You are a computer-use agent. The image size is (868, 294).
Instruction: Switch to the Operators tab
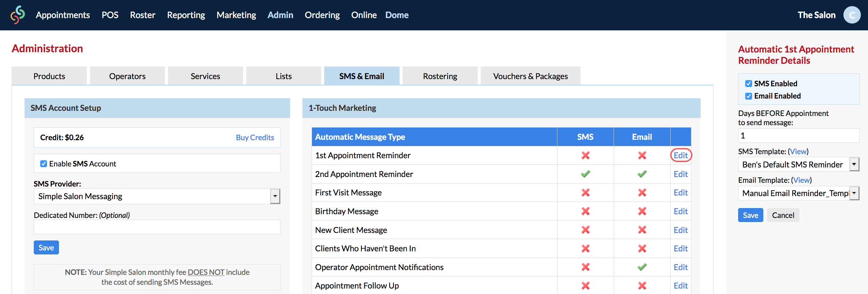127,76
